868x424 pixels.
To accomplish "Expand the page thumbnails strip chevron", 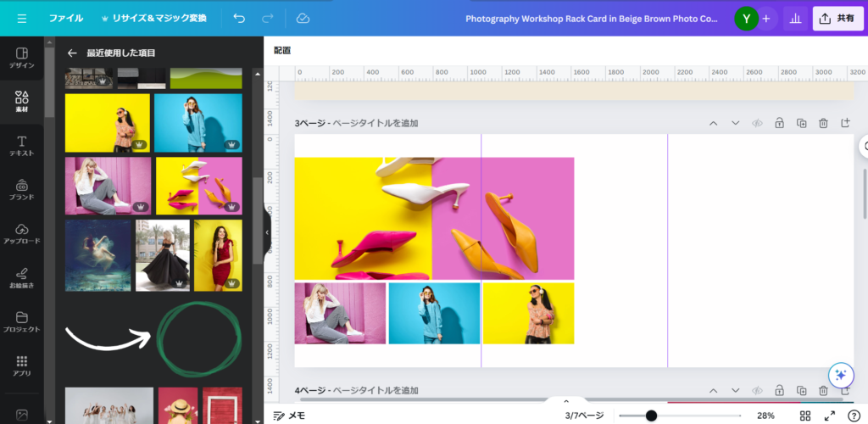I will [565, 401].
